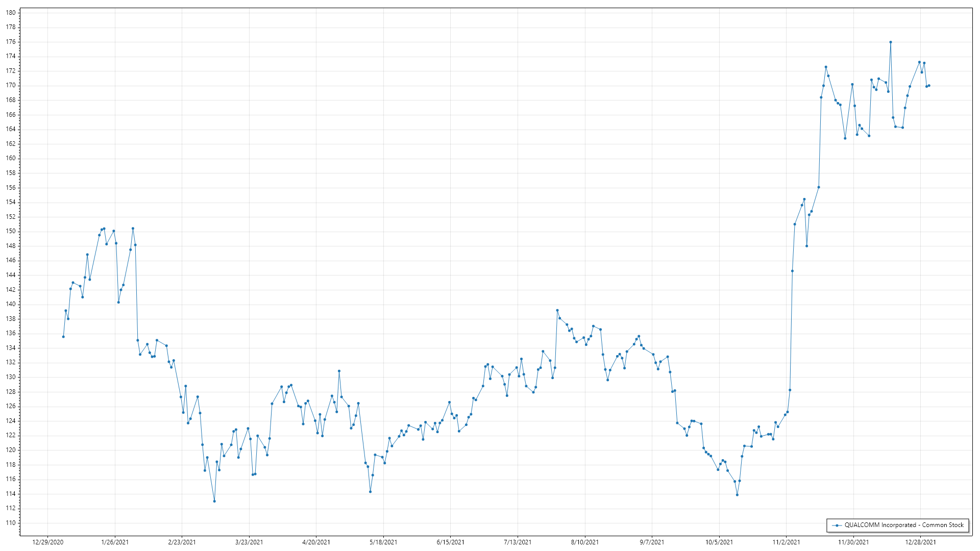Click the QUALCOMM legend line marker icon

[x=837, y=525]
